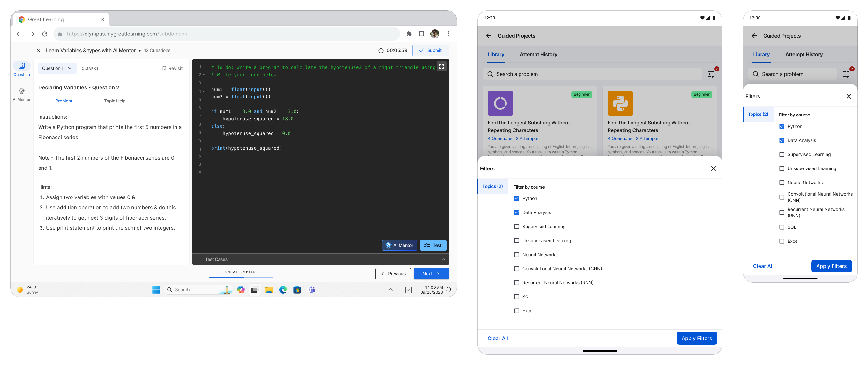Click the back arrow beside Guided Projects
Screen dimensions: 868x365
[489, 36]
